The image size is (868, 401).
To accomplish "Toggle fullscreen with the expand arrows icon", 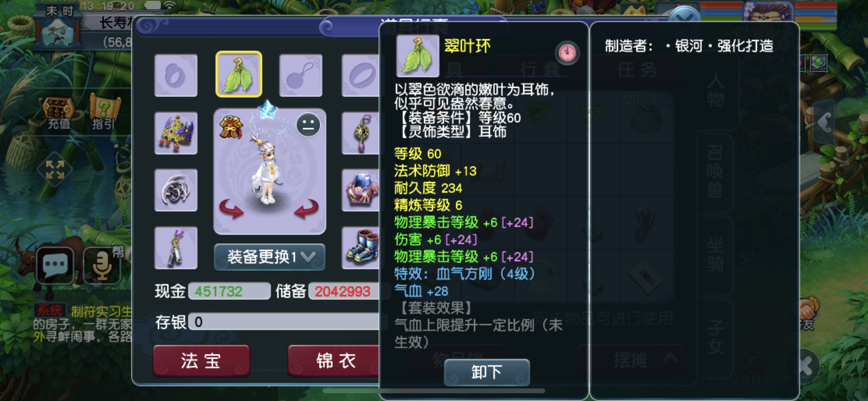I will pos(55,170).
